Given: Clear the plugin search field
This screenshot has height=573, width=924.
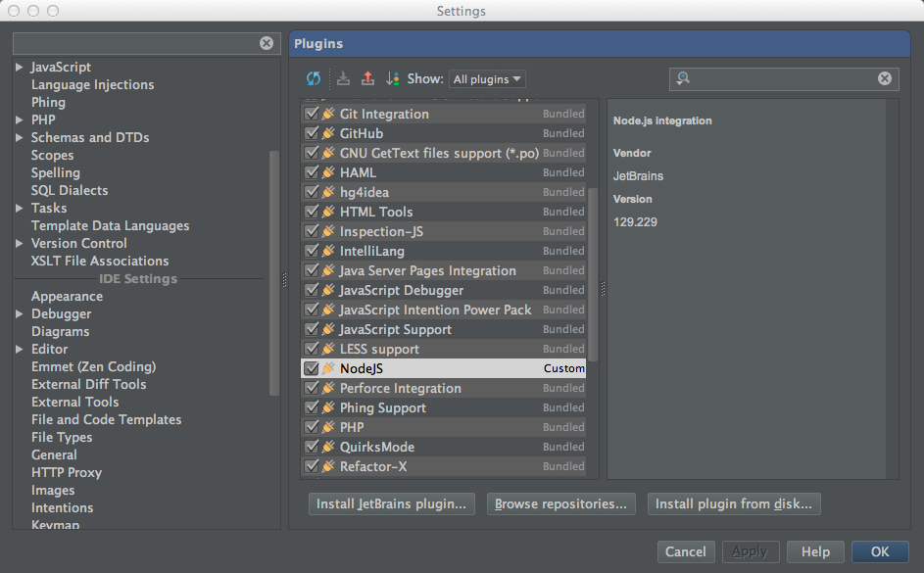Looking at the screenshot, I should click(885, 78).
